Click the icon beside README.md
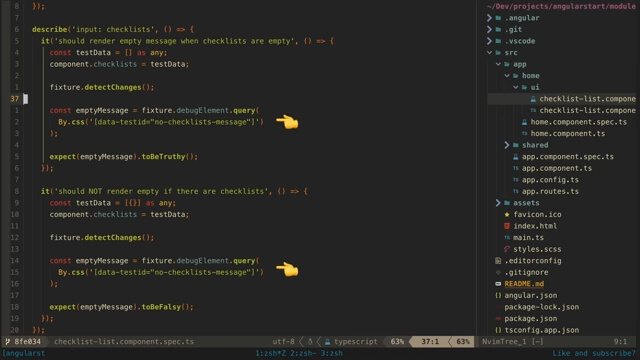This screenshot has width=640, height=360. [498, 284]
